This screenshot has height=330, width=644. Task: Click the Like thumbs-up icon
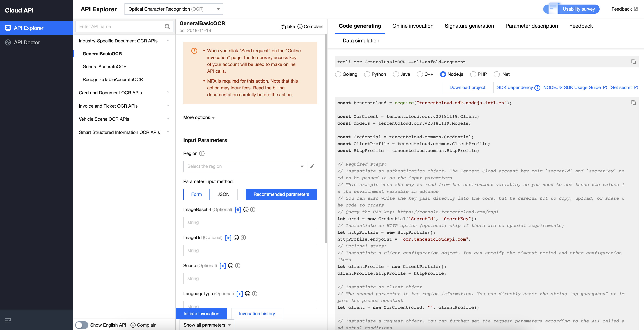[x=283, y=27]
